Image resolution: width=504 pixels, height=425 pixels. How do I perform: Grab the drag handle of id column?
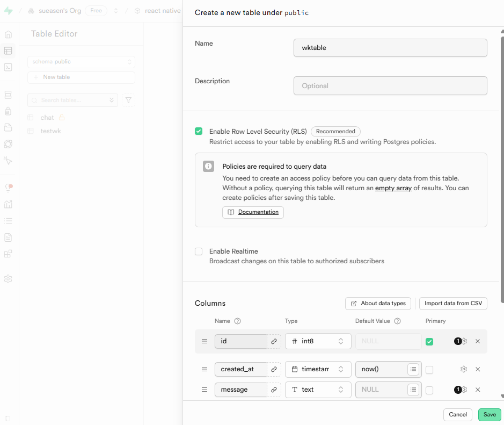click(x=204, y=341)
